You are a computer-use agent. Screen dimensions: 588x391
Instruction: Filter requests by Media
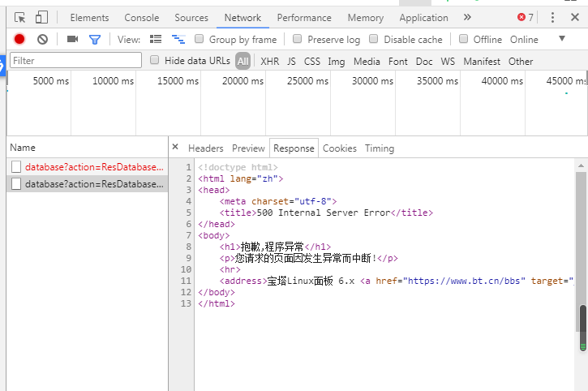(x=367, y=61)
